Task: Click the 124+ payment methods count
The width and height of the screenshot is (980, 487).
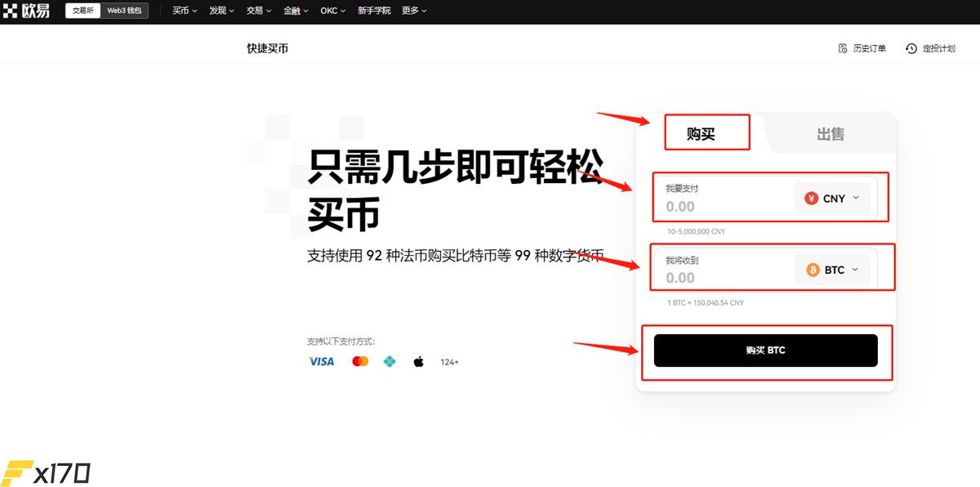Action: [x=449, y=362]
